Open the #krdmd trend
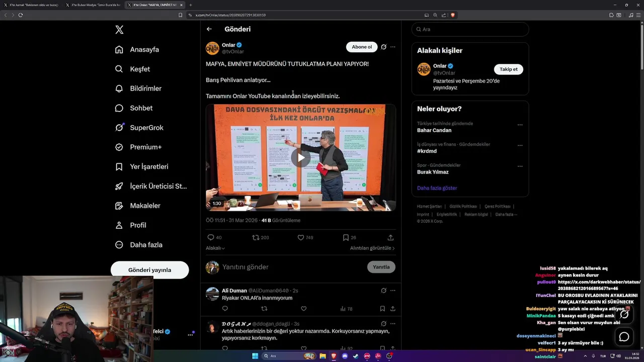Viewport: 644px width, 362px height. coord(427,151)
